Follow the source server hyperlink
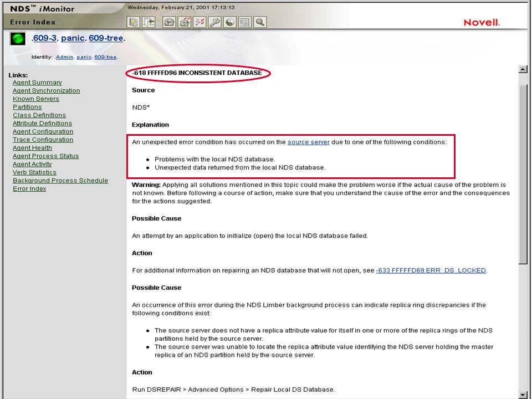The height and width of the screenshot is (399, 532). point(309,142)
